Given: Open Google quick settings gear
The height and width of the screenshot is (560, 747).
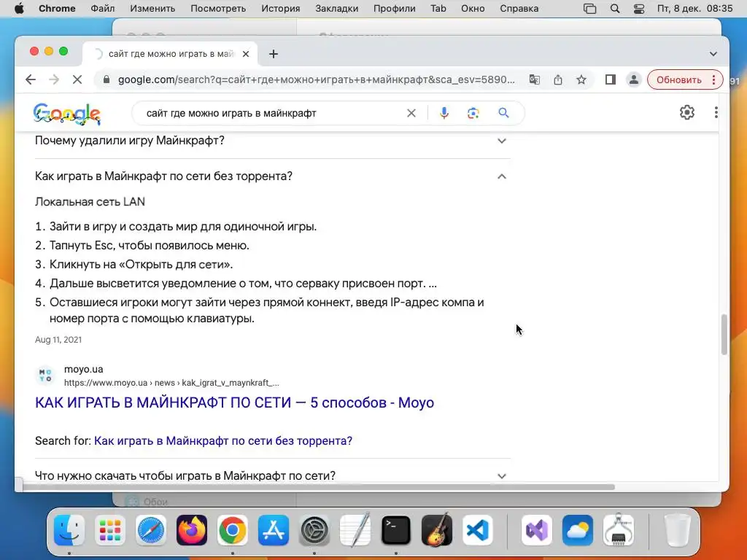Looking at the screenshot, I should pyautogui.click(x=687, y=112).
